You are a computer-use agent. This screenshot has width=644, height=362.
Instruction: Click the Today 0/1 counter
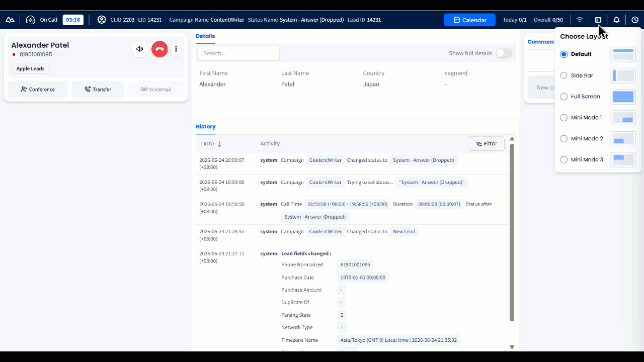pyautogui.click(x=515, y=20)
